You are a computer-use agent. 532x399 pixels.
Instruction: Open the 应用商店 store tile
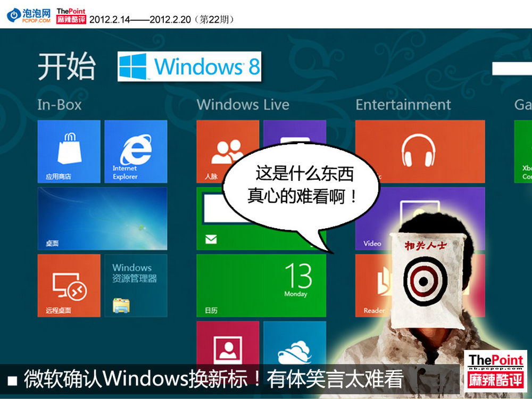[69, 151]
